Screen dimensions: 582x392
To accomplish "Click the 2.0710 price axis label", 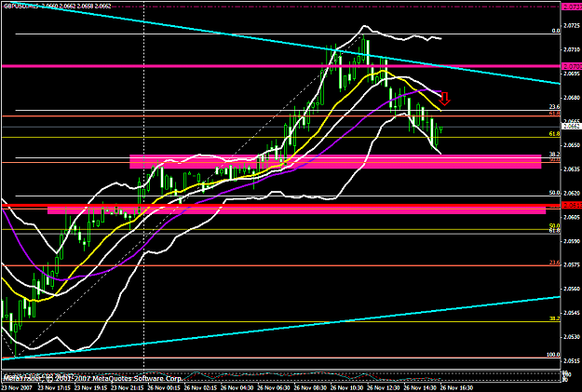I will (572, 49).
